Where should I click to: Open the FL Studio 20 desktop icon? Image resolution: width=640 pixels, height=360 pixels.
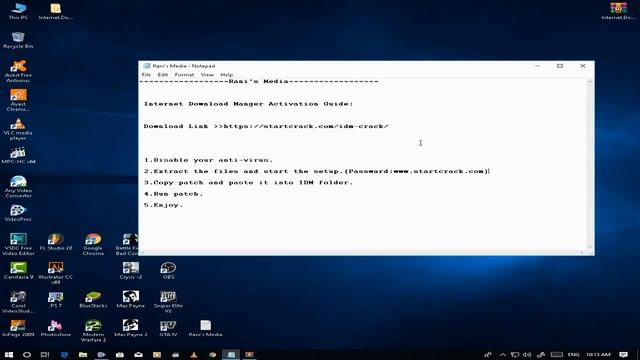pyautogui.click(x=56, y=242)
